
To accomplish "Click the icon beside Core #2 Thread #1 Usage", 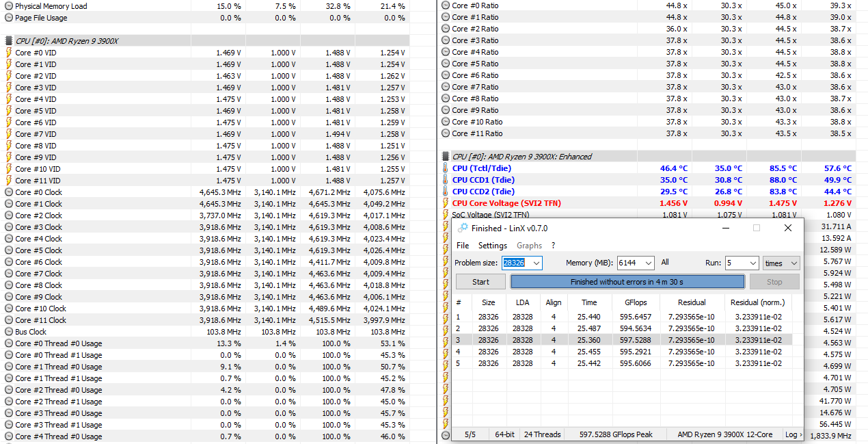I will point(8,402).
